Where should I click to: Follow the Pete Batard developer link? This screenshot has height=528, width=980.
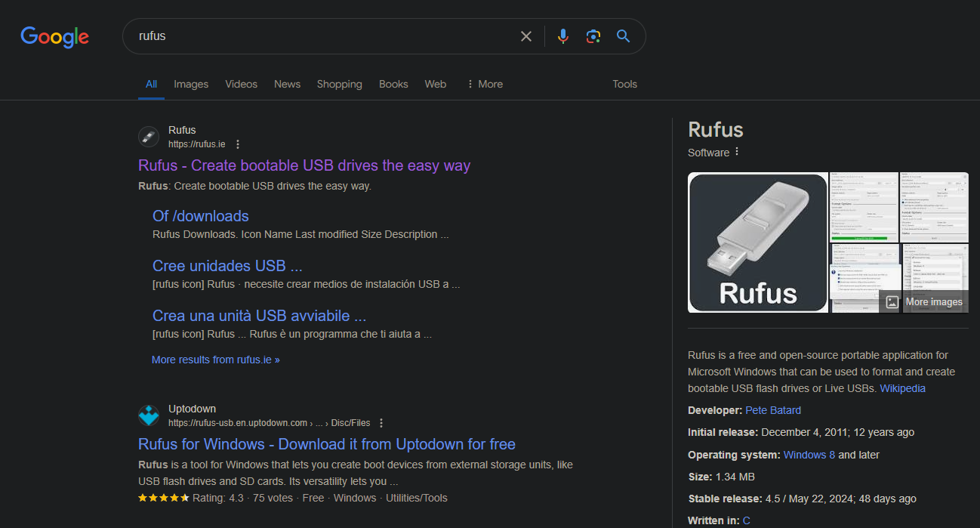click(x=773, y=410)
